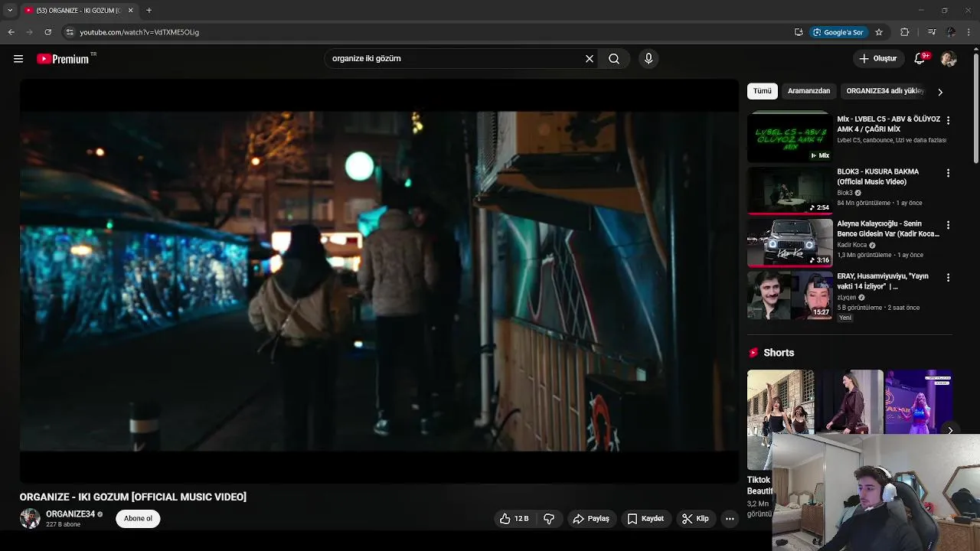Go back with the browser back arrow
The image size is (980, 551).
[11, 32]
